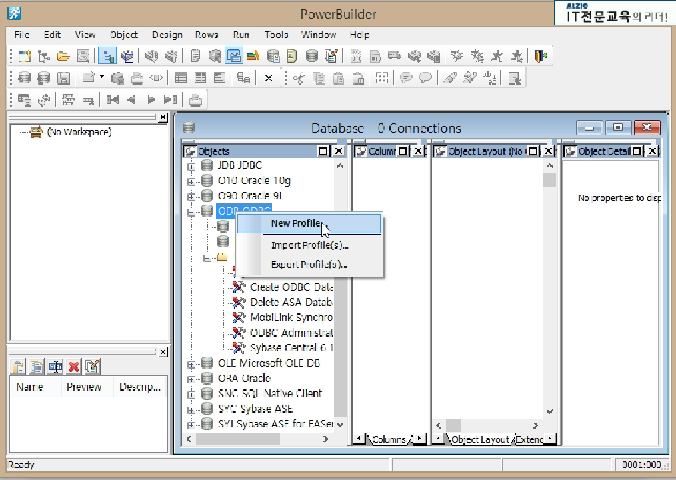Toggle the System Tree toolbar button
Screen dimensions: 676x480
(x=107, y=56)
